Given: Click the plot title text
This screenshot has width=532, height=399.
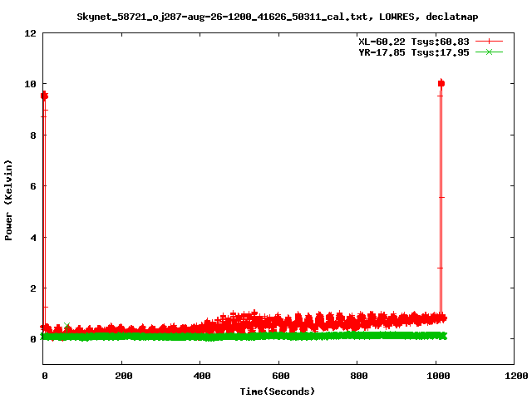Looking at the screenshot, I should pyautogui.click(x=278, y=17).
